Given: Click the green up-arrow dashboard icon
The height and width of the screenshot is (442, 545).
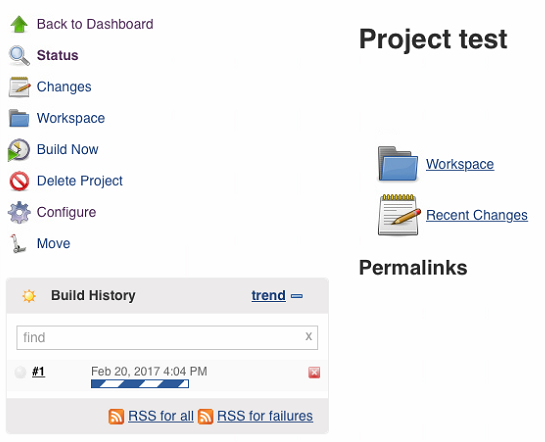Looking at the screenshot, I should tap(19, 24).
